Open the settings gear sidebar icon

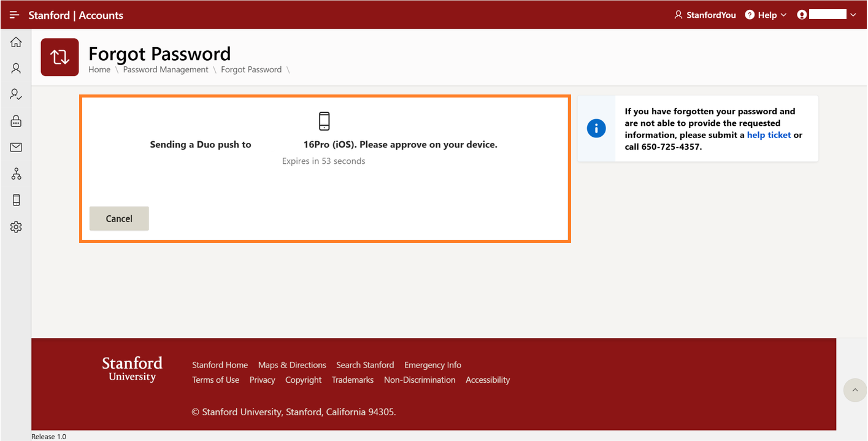pyautogui.click(x=16, y=227)
